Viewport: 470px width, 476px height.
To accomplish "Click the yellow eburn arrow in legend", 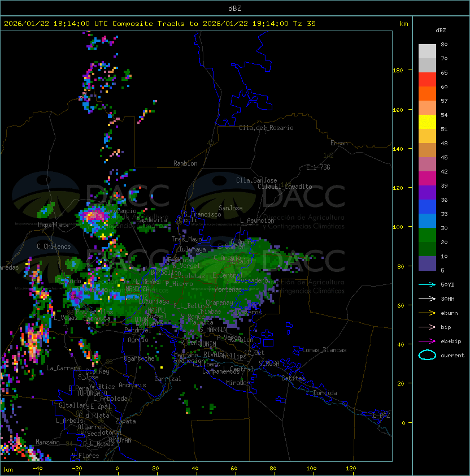I will pyautogui.click(x=427, y=313).
